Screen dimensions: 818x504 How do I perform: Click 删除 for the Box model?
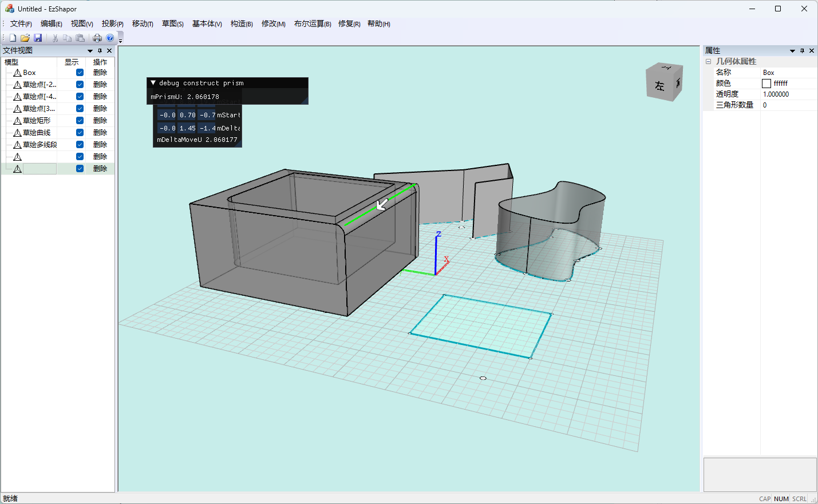[100, 73]
